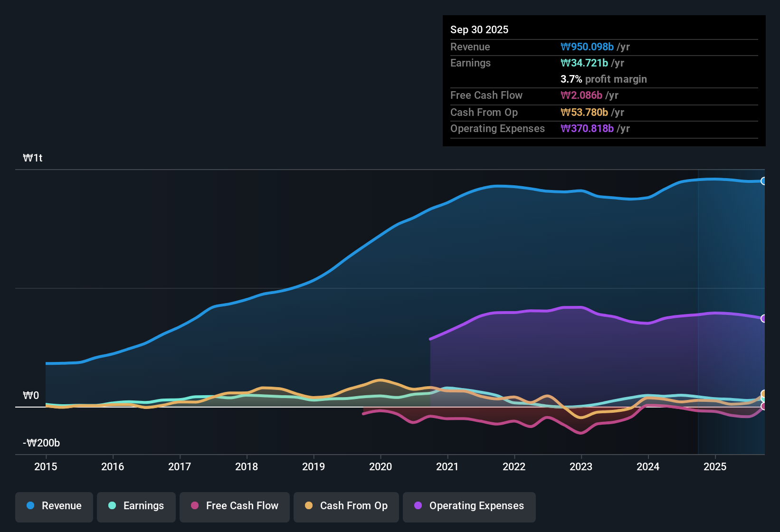Click the pink Free Cash Flow legend dot

(194, 506)
